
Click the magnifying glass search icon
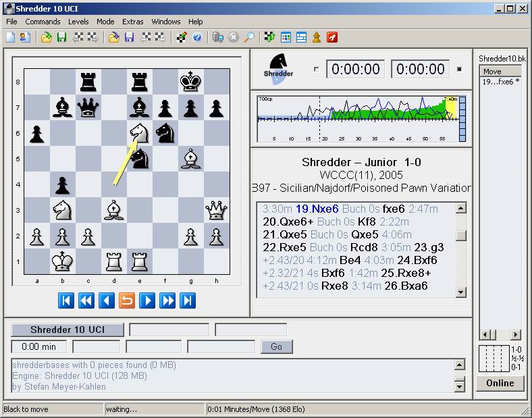click(249, 37)
